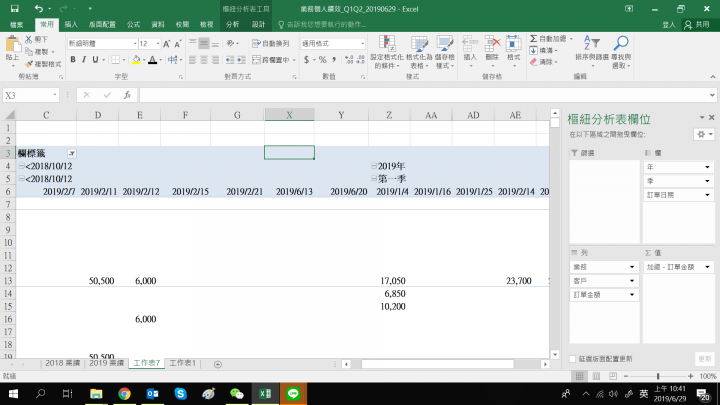Center align cell text horizontally
The height and width of the screenshot is (405, 720).
[x=203, y=60]
